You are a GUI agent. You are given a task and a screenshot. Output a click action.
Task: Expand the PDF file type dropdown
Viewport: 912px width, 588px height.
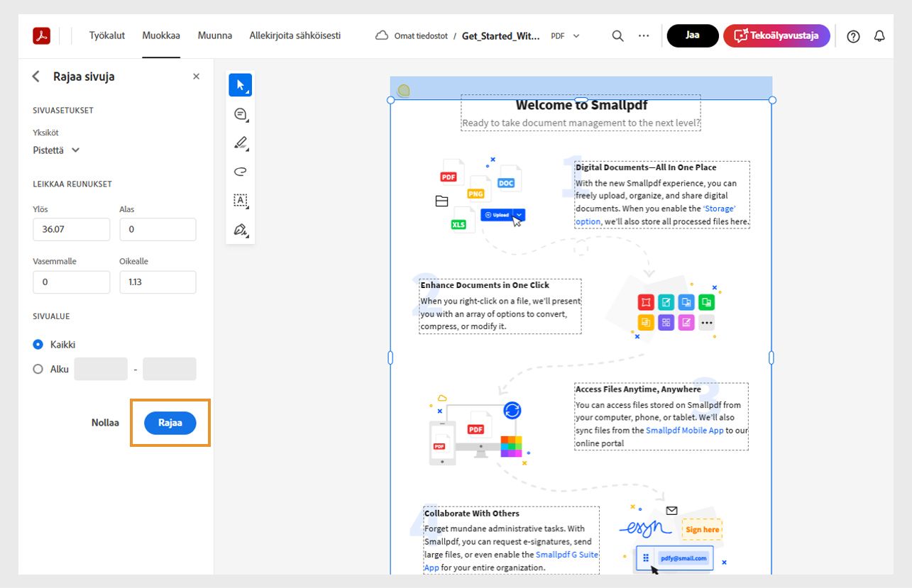(566, 35)
